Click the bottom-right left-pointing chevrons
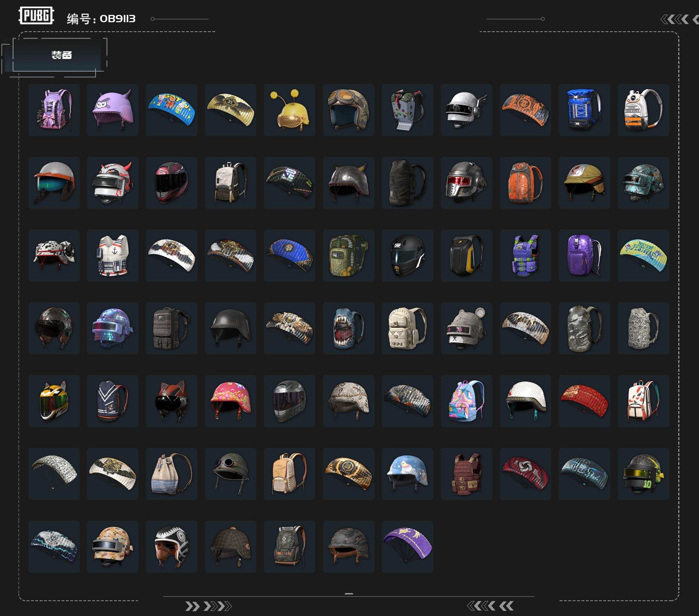Image resolution: width=699 pixels, height=616 pixels. tap(490, 606)
